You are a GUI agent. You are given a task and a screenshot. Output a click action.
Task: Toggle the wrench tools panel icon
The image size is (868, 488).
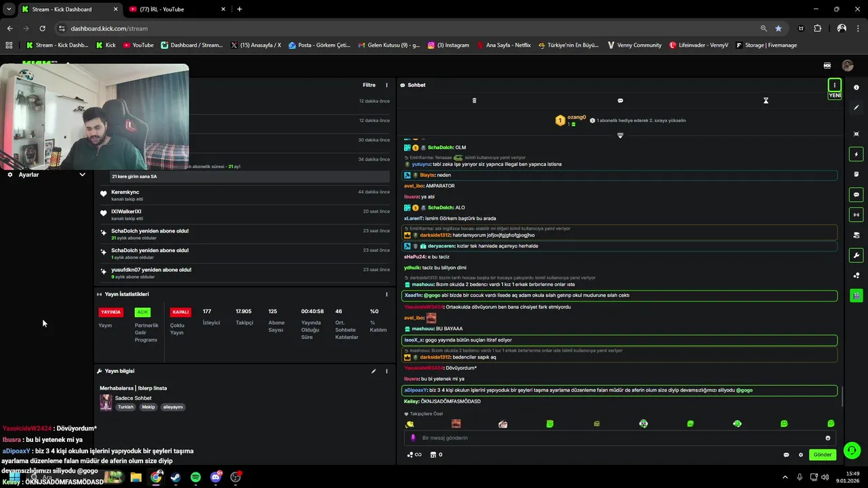(x=856, y=256)
